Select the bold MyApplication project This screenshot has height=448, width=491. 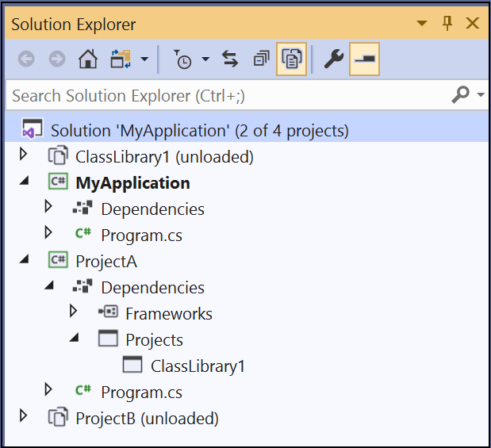pos(132,183)
